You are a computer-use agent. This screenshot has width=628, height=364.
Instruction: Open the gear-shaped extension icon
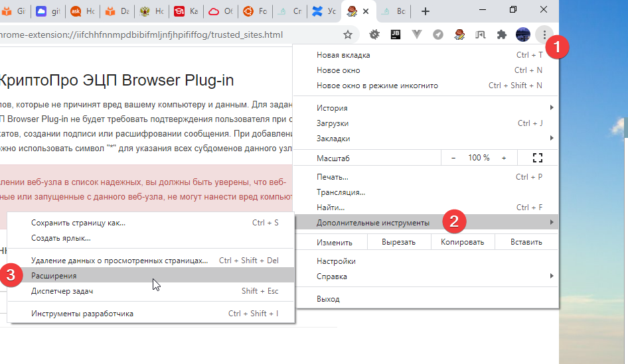(x=374, y=34)
